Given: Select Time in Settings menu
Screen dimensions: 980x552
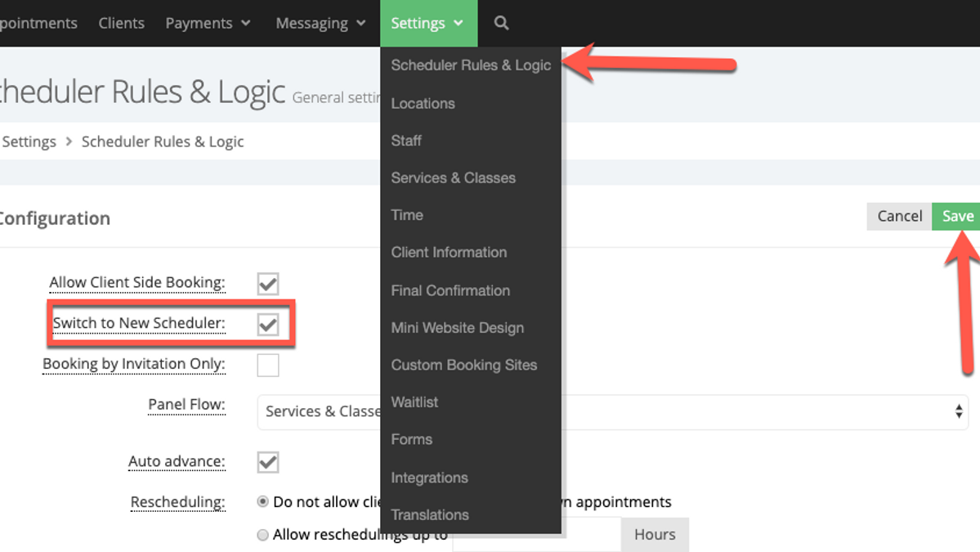Looking at the screenshot, I should coord(407,215).
